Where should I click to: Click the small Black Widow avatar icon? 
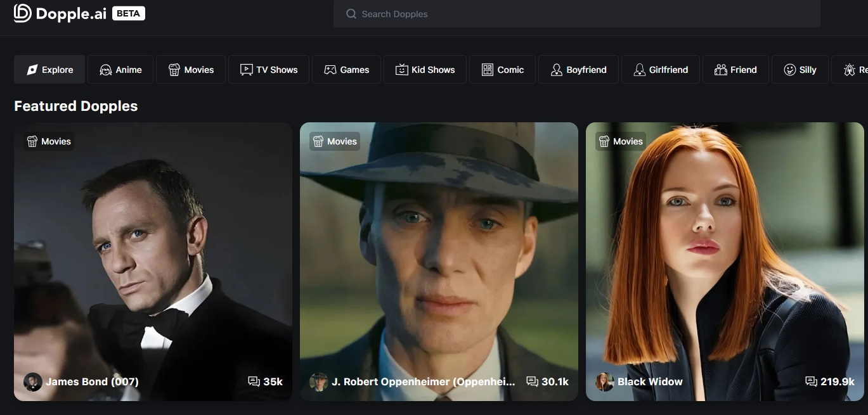pos(605,381)
